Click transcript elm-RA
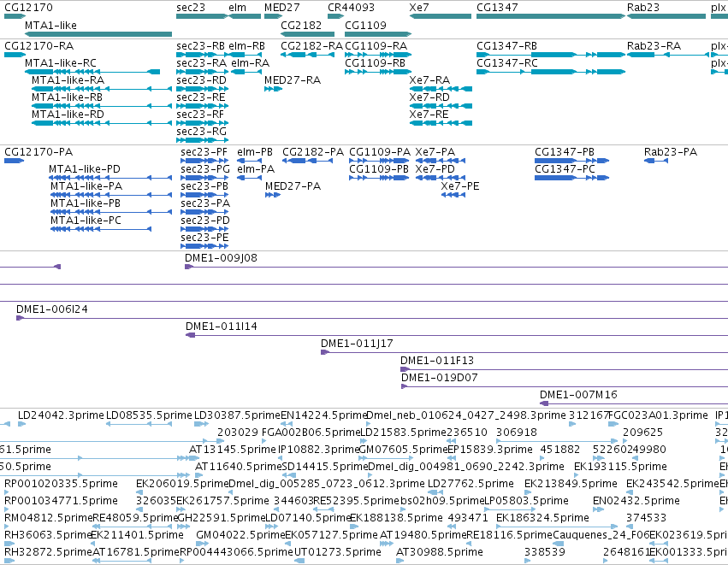The height and width of the screenshot is (565, 728). click(246, 72)
